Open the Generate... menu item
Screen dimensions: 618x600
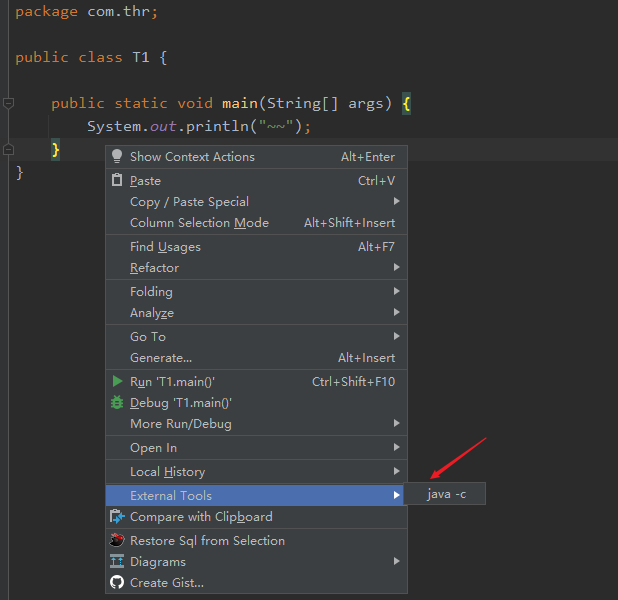pyautogui.click(x=257, y=358)
